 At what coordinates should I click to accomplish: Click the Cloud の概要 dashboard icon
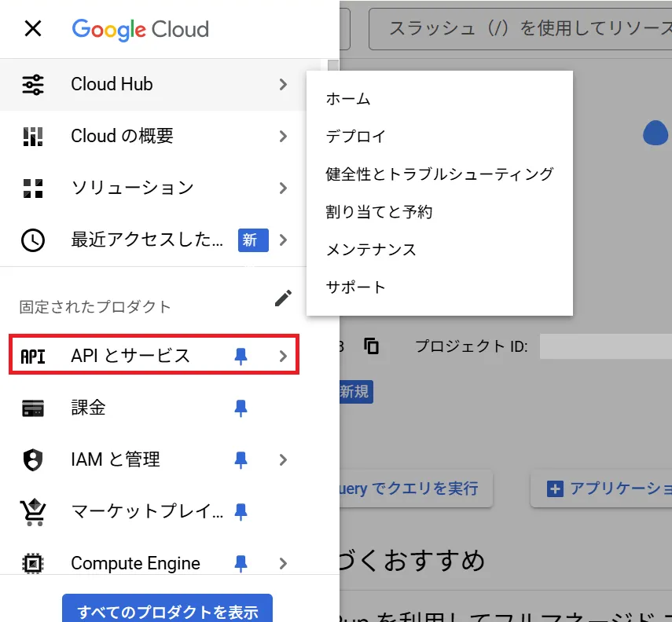point(33,136)
